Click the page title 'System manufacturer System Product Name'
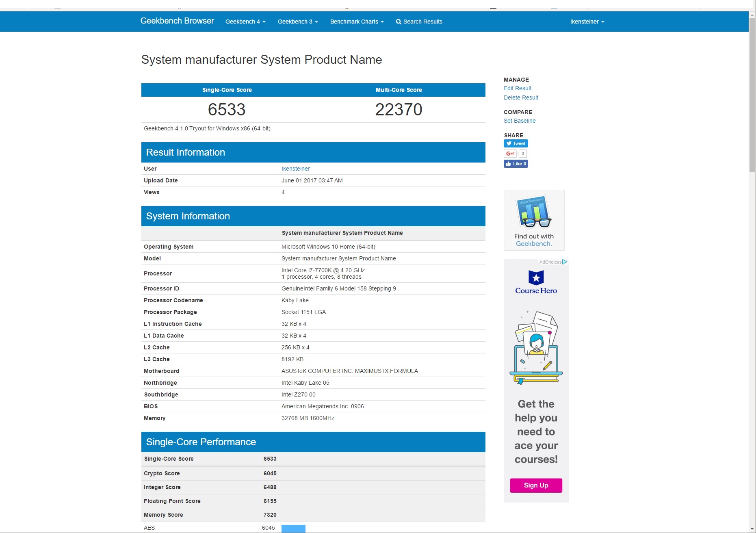The image size is (756, 533). (262, 60)
